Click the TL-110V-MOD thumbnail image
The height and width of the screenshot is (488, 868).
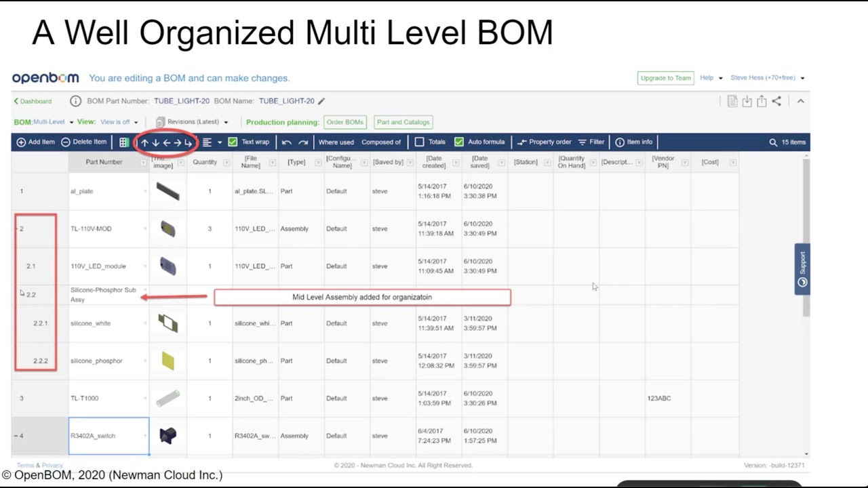[x=167, y=229]
